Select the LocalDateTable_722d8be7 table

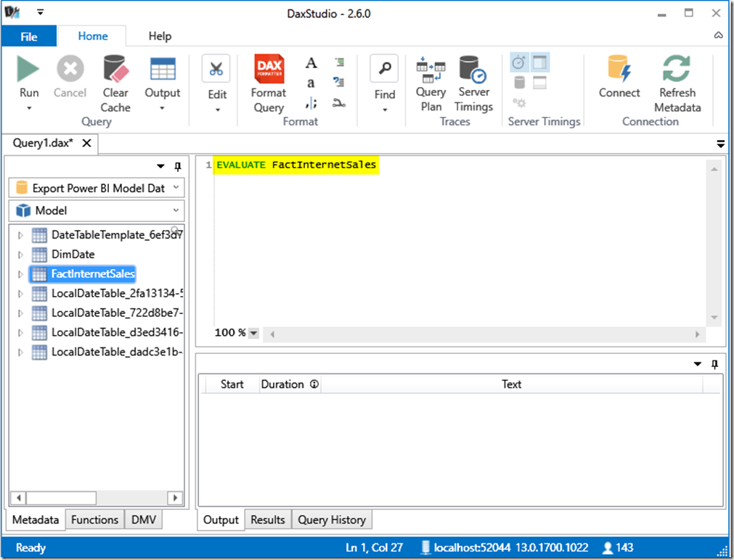117,313
